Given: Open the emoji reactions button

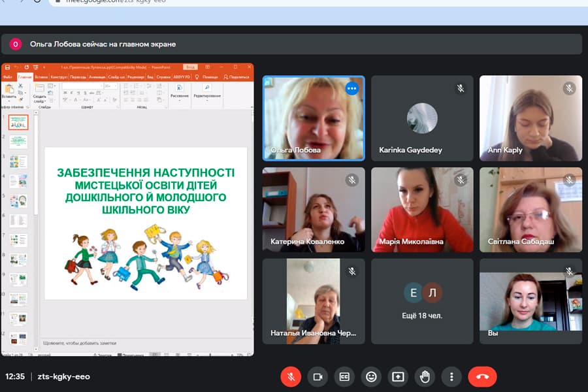Looking at the screenshot, I should click(371, 376).
